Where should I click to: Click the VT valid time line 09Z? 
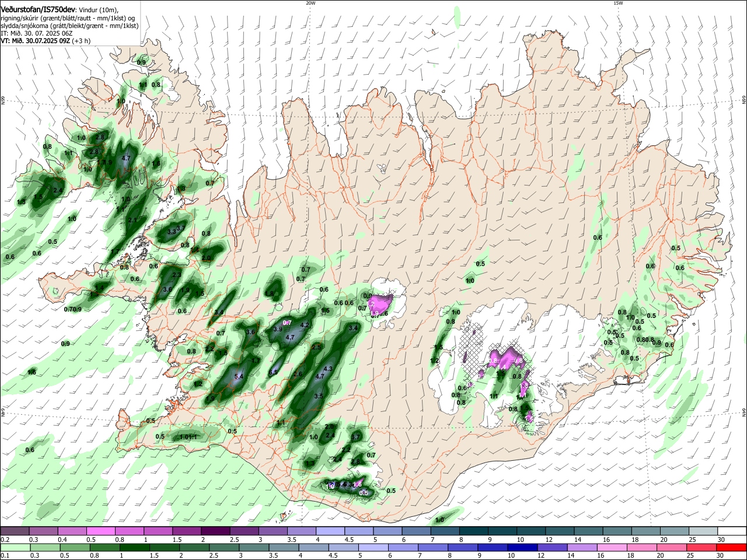[45, 41]
